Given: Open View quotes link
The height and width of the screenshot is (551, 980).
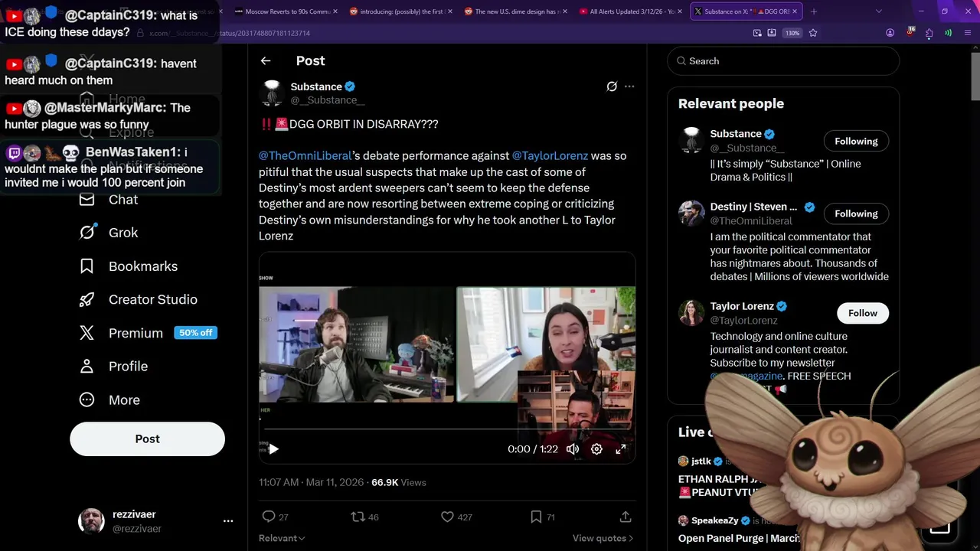Looking at the screenshot, I should tap(603, 538).
